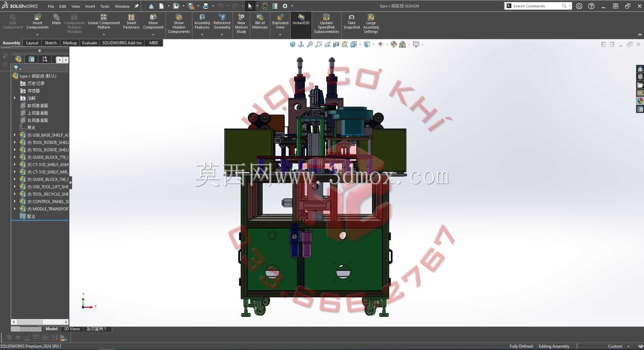Image resolution: width=644 pixels, height=350 pixels.
Task: Switch to the 3D Views bottom tab
Action: coord(72,329)
